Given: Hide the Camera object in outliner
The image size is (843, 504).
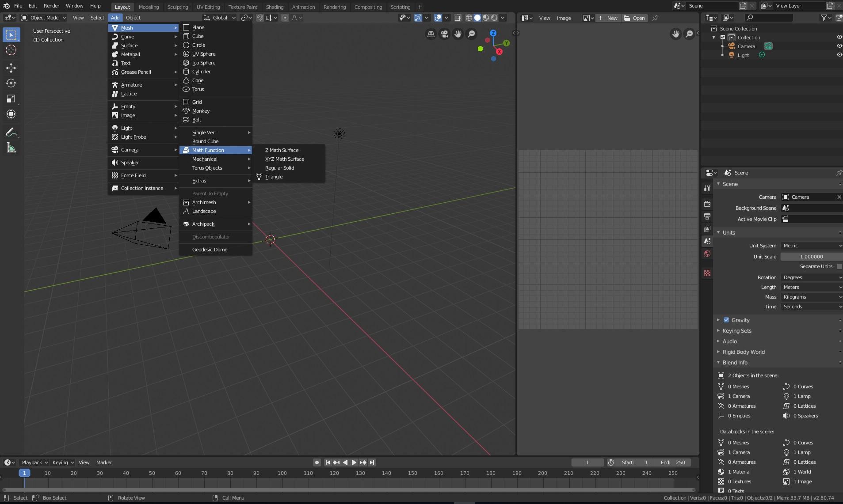Looking at the screenshot, I should click(839, 46).
